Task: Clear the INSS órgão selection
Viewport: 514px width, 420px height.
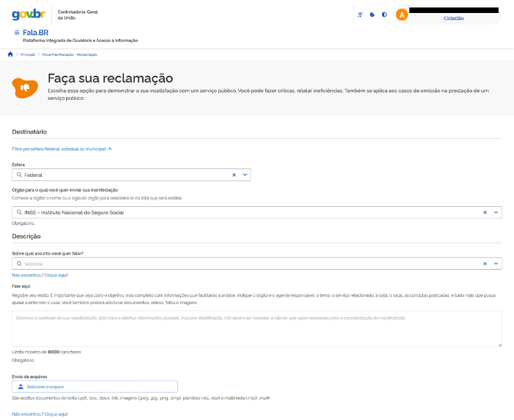Action: pyautogui.click(x=485, y=213)
